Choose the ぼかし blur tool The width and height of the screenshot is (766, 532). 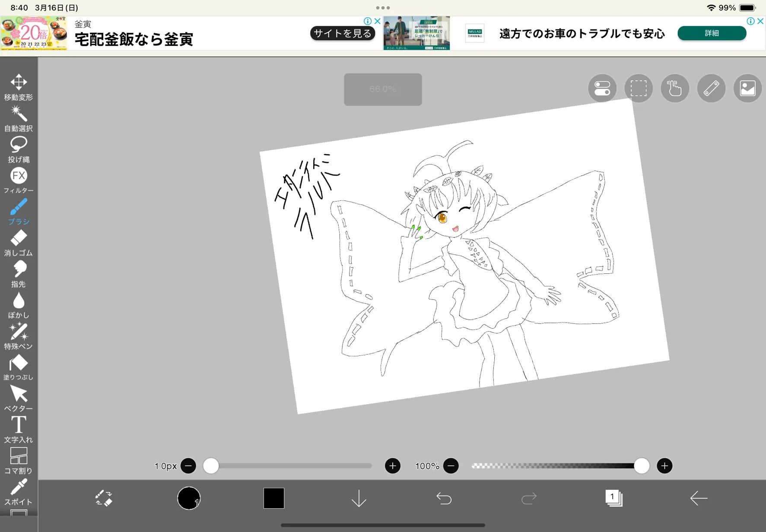tap(19, 305)
